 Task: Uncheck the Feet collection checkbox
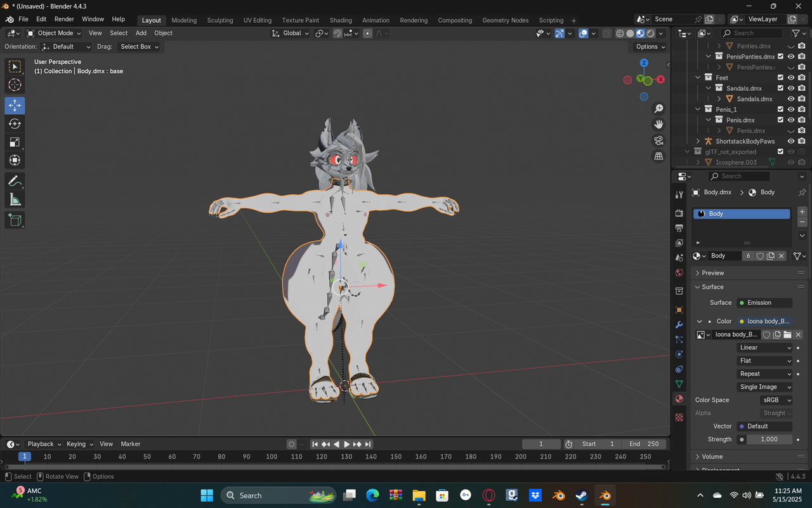pos(781,77)
